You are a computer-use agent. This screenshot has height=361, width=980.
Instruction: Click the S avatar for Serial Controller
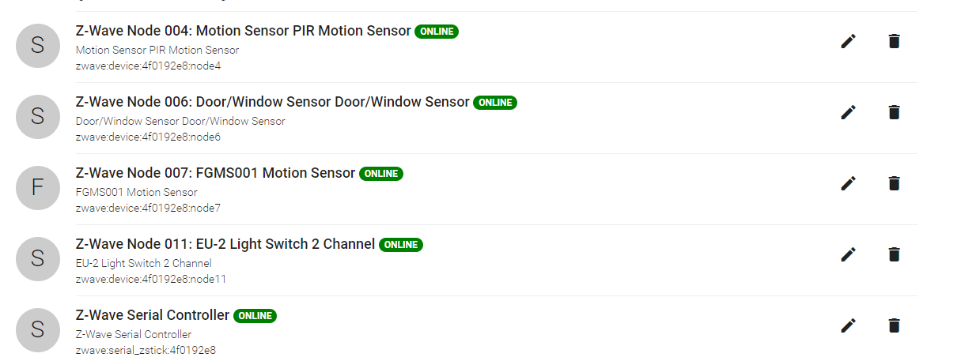click(x=38, y=330)
